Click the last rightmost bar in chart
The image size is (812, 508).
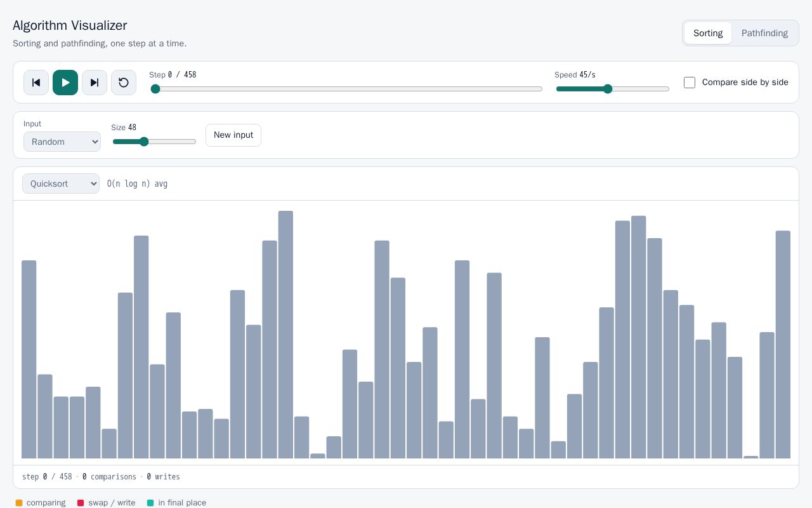783,345
